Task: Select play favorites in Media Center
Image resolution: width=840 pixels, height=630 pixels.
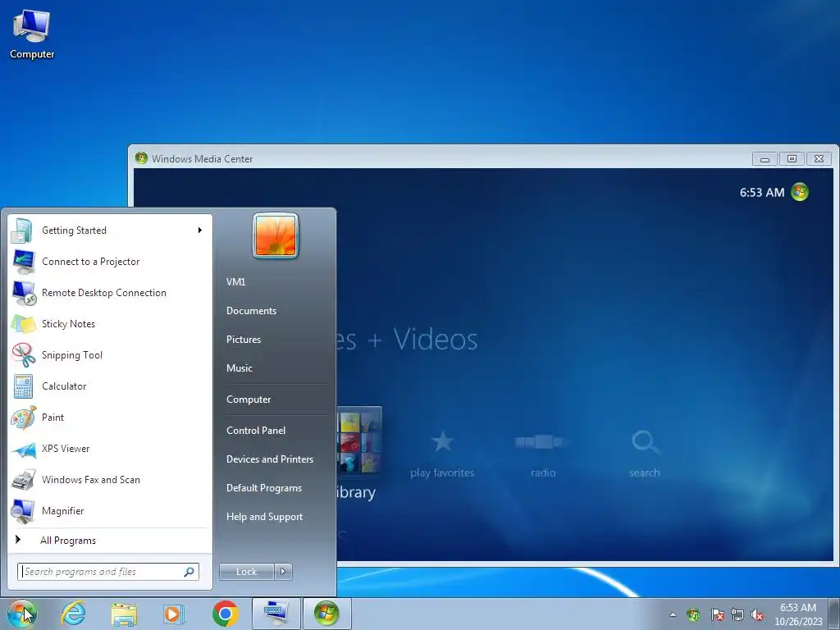Action: click(442, 454)
